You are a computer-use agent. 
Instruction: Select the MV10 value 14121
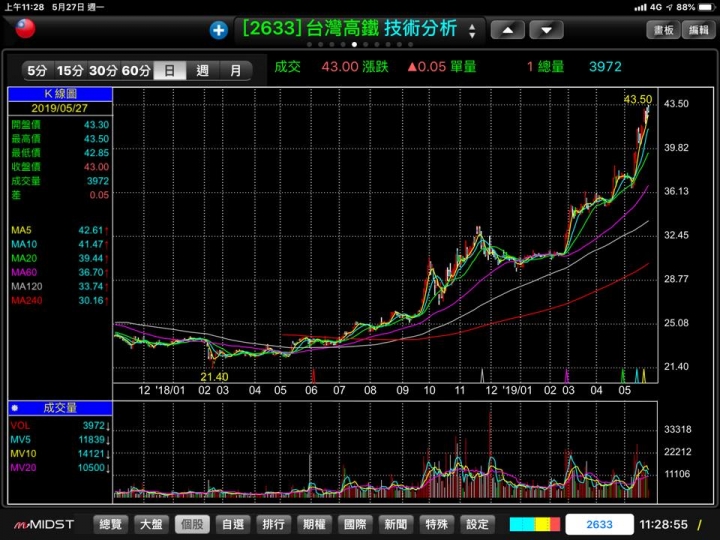pos(92,454)
